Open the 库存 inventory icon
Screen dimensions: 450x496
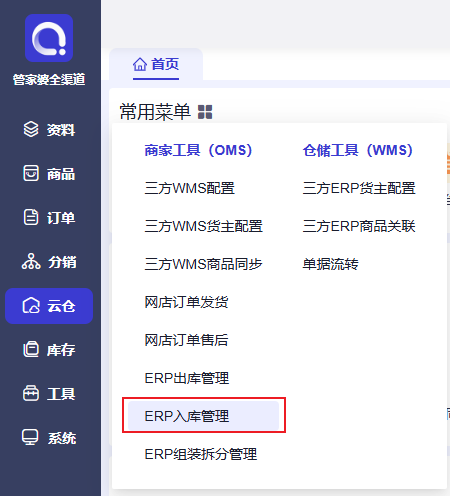coord(31,350)
